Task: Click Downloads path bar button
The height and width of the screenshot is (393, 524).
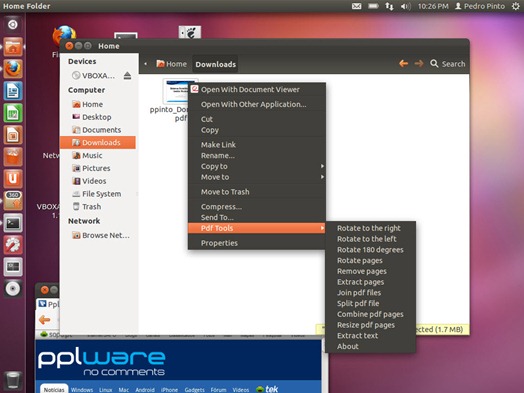Action: pyautogui.click(x=216, y=64)
